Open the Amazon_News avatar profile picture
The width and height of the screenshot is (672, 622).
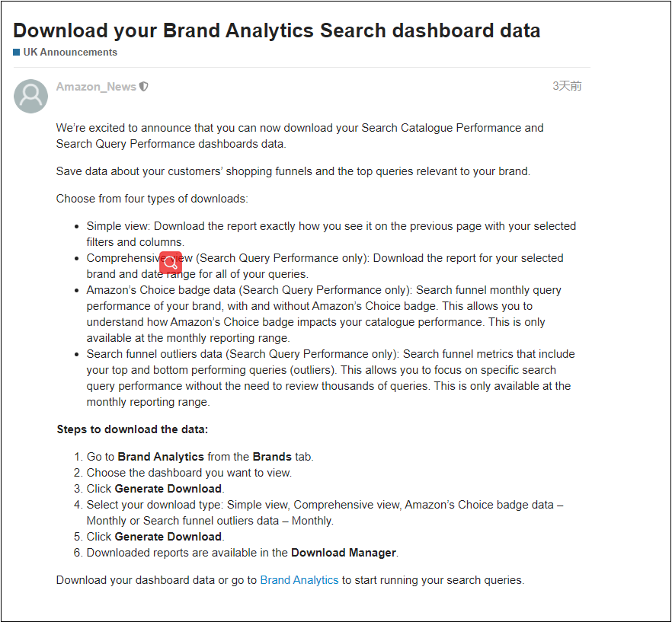click(x=31, y=96)
